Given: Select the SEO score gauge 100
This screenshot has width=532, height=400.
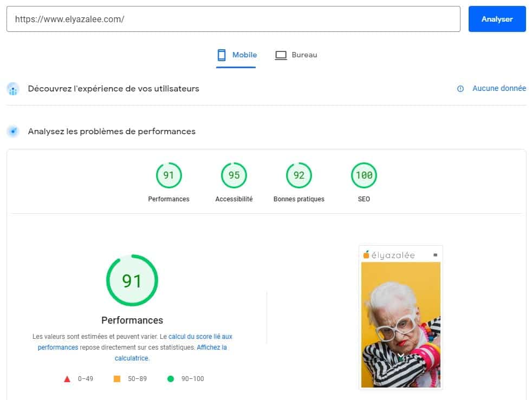Looking at the screenshot, I should 364,175.
